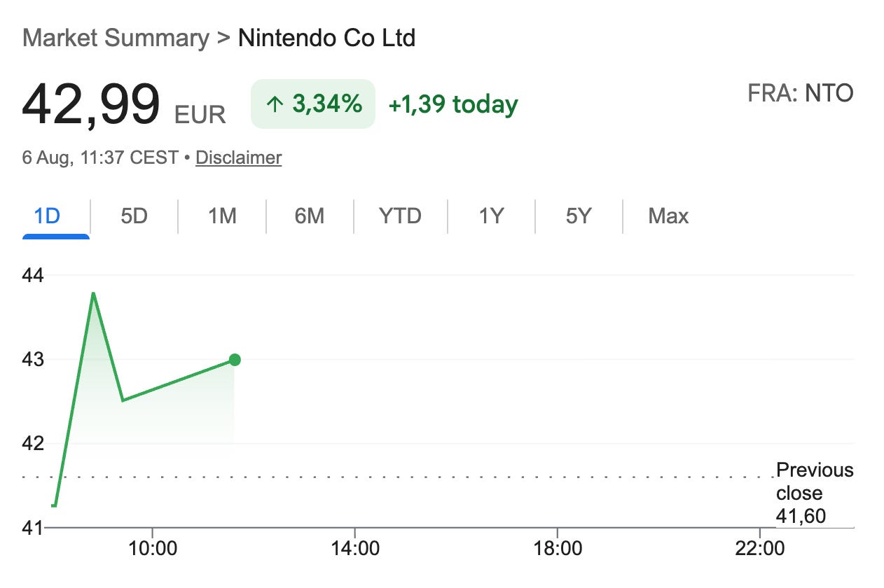This screenshot has width=884, height=588.
Task: Open the Disclaimer link
Action: (x=238, y=157)
